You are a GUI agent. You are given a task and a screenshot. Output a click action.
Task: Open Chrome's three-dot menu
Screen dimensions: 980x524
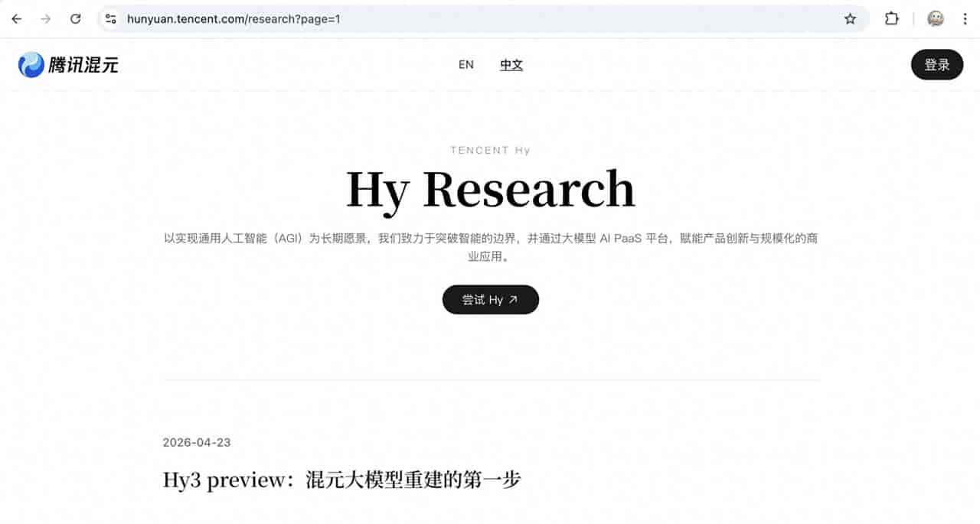[965, 19]
